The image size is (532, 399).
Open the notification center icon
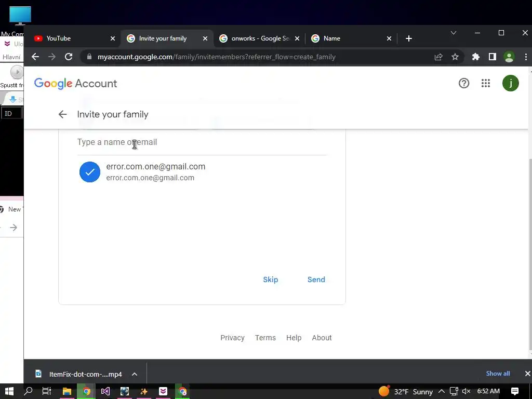point(515,392)
